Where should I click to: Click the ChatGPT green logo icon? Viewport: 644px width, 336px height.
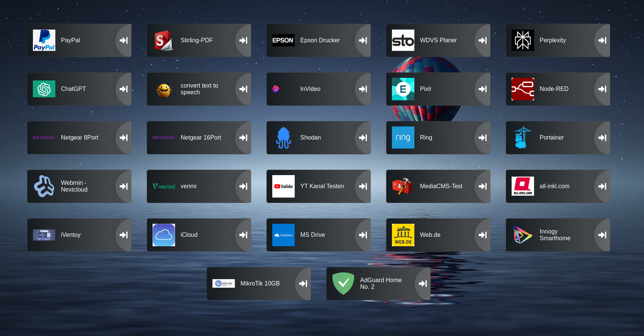pyautogui.click(x=44, y=89)
